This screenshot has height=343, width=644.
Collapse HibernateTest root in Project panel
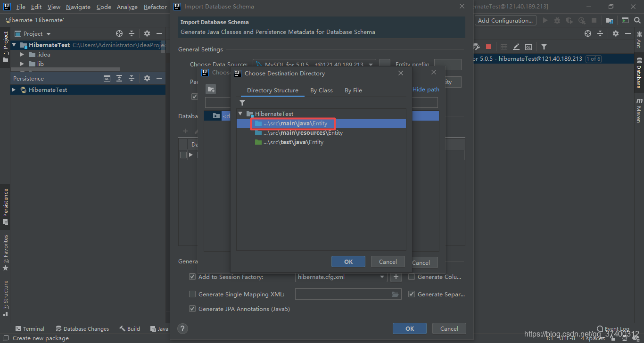pos(15,45)
